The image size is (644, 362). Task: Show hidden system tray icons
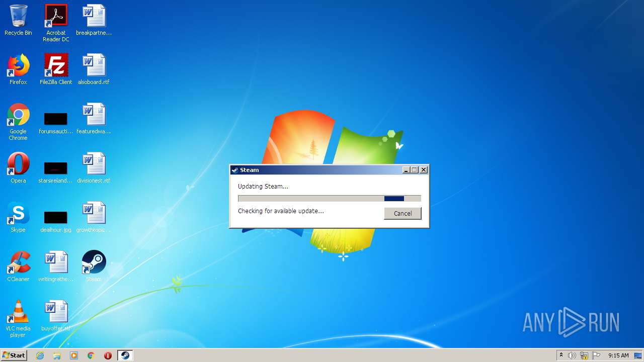pyautogui.click(x=561, y=355)
